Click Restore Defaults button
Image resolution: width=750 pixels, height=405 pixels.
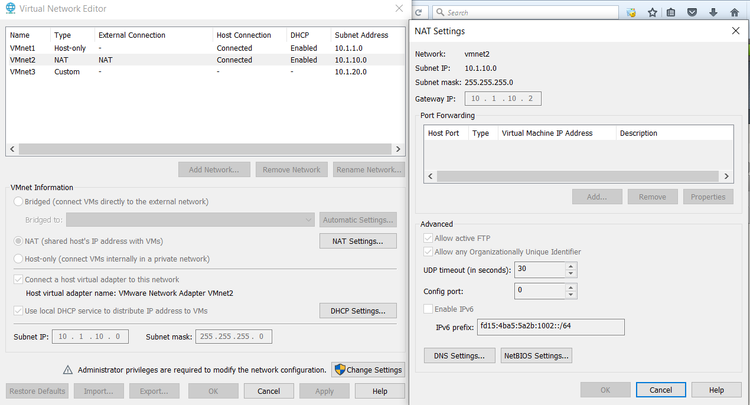(37, 391)
